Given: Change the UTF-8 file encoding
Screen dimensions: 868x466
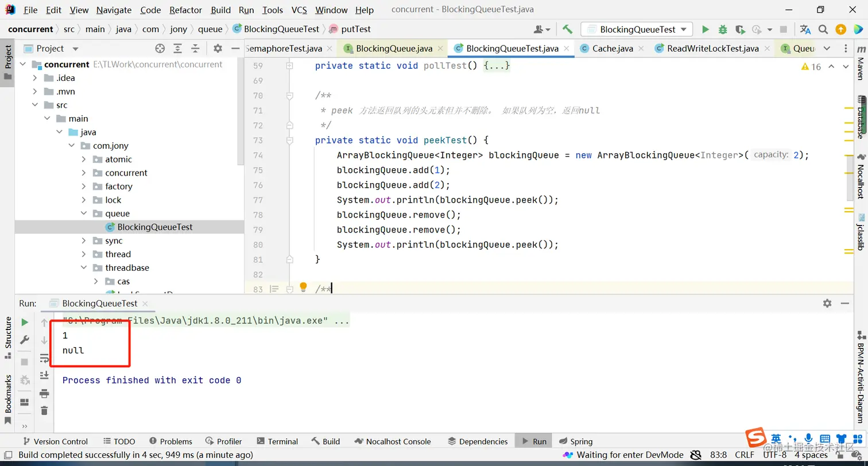Looking at the screenshot, I should (775, 455).
